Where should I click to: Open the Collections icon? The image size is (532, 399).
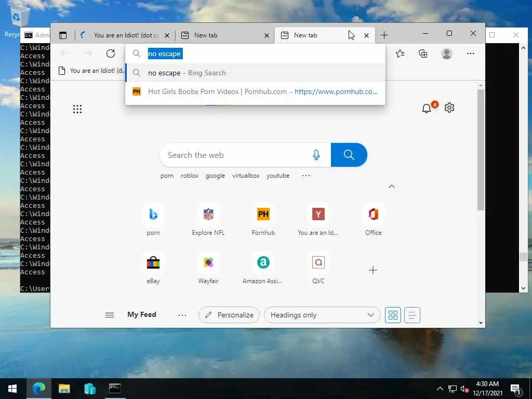click(423, 54)
